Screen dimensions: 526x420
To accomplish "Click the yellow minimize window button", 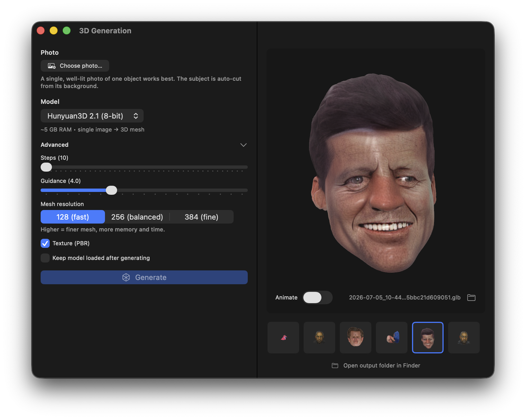I will [x=54, y=30].
